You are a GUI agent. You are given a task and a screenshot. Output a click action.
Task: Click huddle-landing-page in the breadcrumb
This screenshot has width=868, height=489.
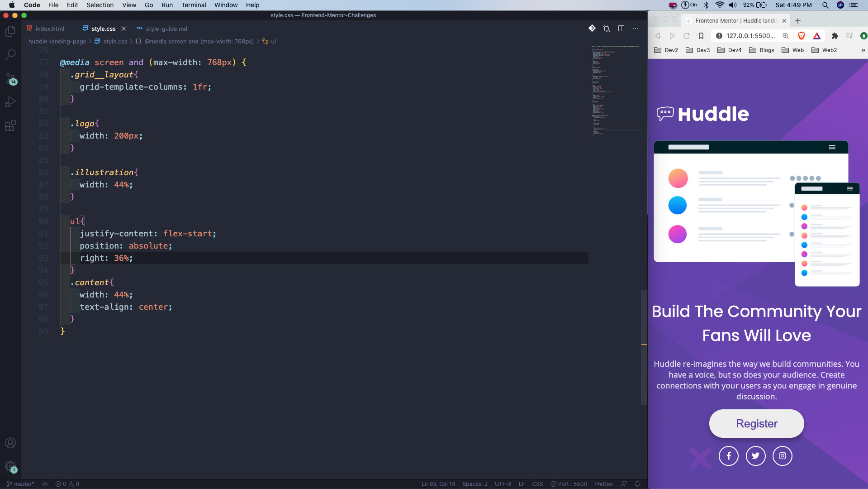(x=57, y=41)
